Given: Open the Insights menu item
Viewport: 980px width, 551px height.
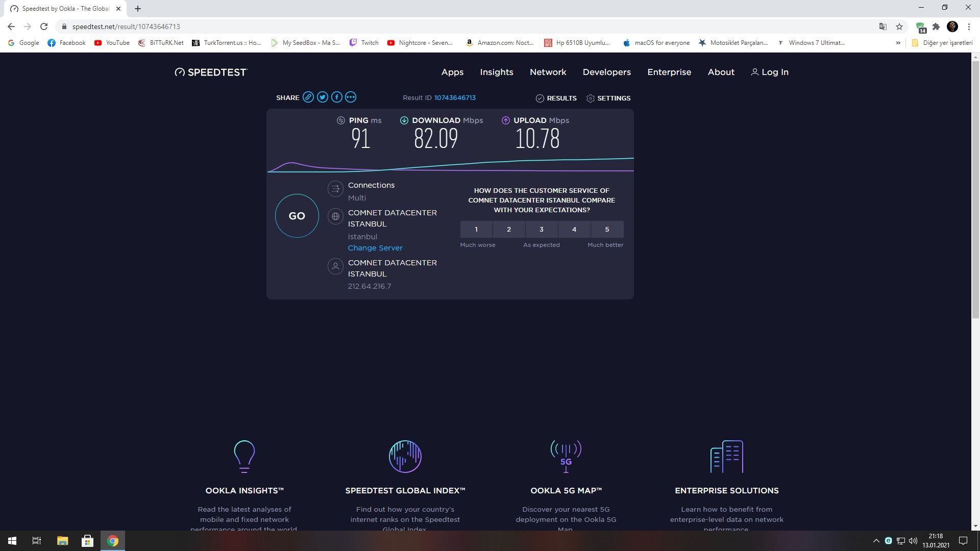Looking at the screenshot, I should click(496, 72).
